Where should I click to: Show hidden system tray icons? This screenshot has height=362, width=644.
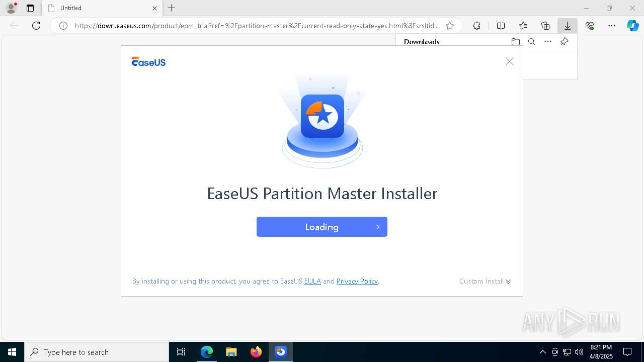pos(543,352)
